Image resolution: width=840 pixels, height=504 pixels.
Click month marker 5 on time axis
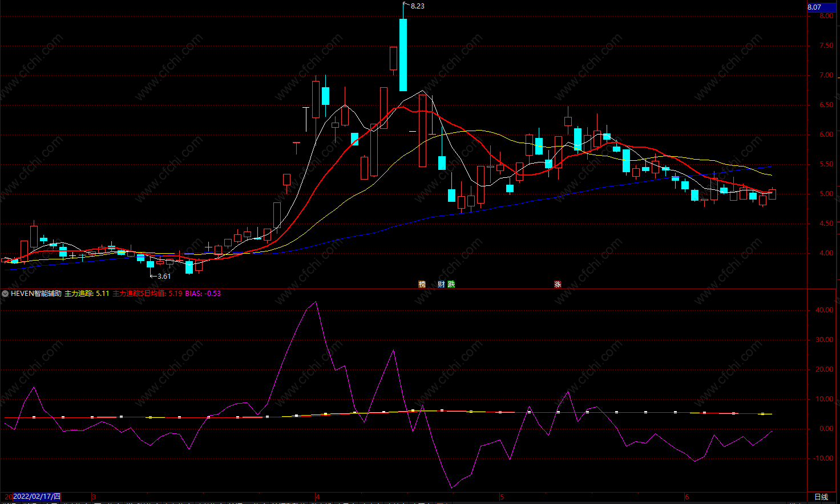pos(502,497)
